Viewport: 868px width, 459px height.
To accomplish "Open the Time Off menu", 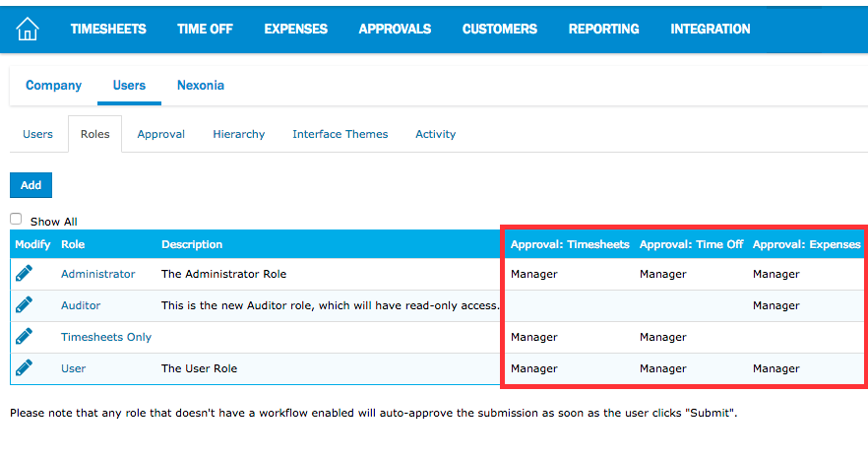I will click(205, 29).
